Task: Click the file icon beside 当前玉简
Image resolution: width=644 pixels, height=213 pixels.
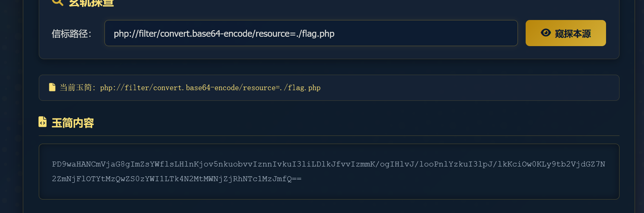Action: pyautogui.click(x=52, y=87)
